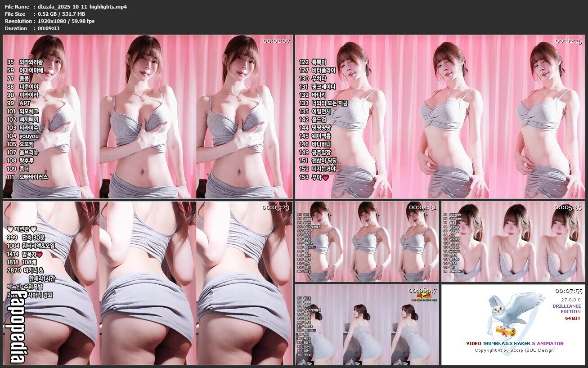Click the version number 27.0.0.0
588x368 pixels.
click(x=570, y=299)
